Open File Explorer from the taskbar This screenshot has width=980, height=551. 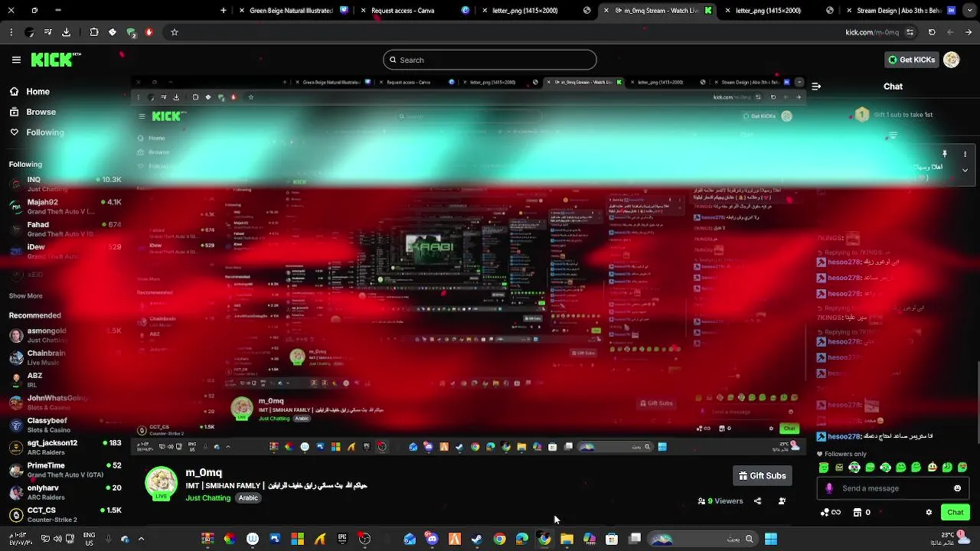coord(567,539)
